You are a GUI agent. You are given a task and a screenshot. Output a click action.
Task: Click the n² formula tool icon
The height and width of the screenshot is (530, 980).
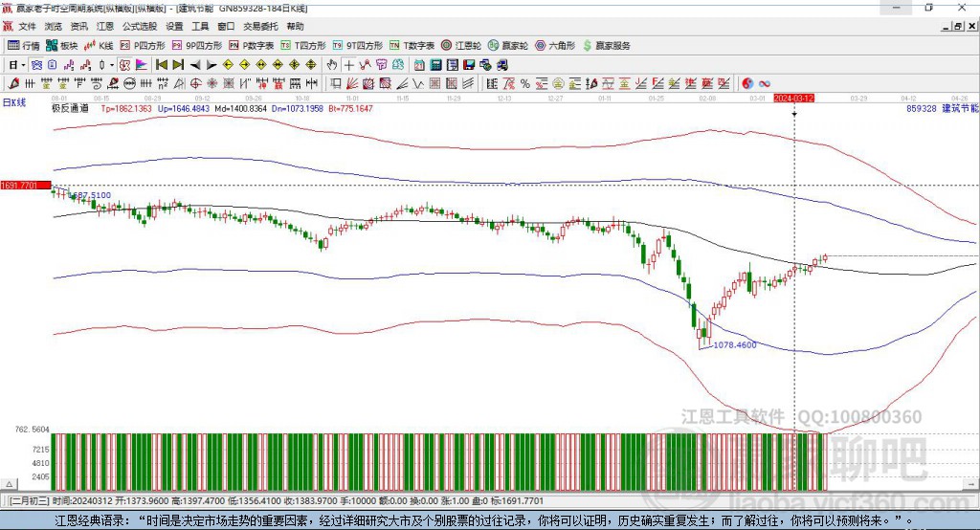click(163, 83)
